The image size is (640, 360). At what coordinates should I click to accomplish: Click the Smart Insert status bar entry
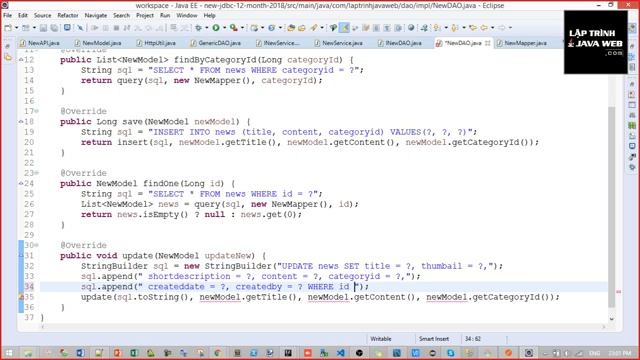pyautogui.click(x=434, y=339)
